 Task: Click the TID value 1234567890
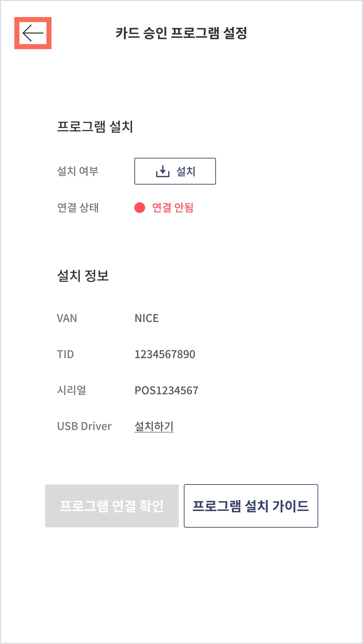165,354
